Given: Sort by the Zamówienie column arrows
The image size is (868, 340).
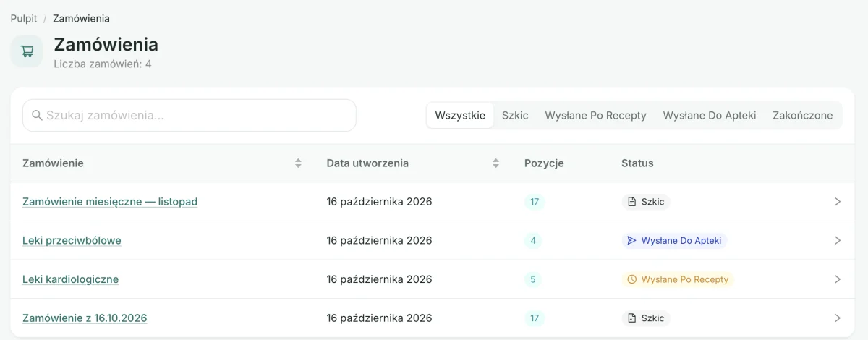Looking at the screenshot, I should click(298, 163).
